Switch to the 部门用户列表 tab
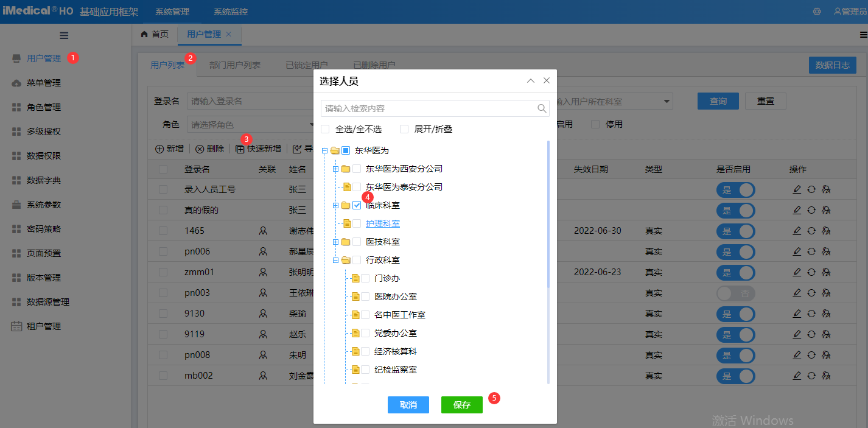 coord(235,65)
